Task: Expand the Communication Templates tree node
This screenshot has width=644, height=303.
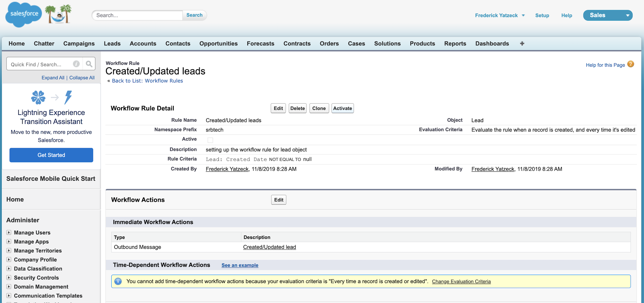Action: point(9,296)
